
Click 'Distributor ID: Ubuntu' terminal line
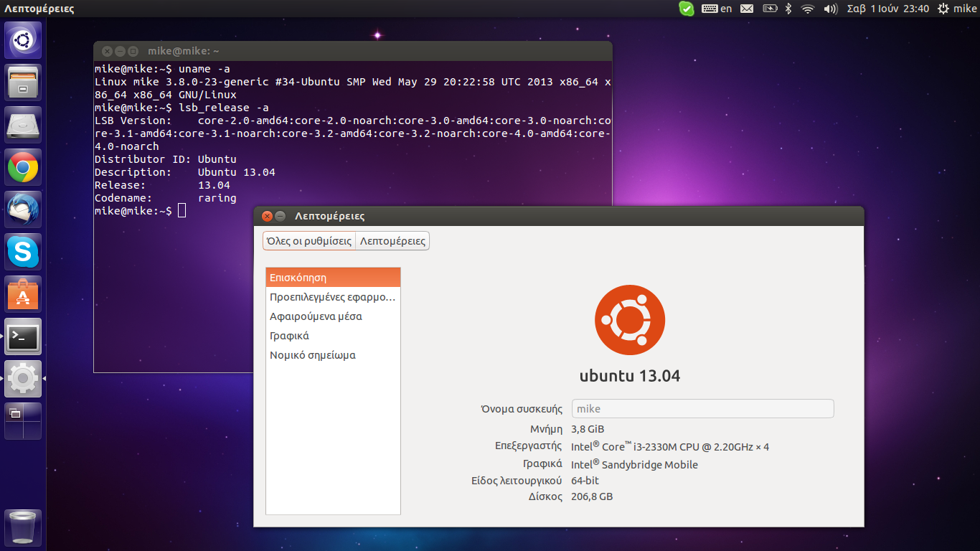(x=166, y=159)
